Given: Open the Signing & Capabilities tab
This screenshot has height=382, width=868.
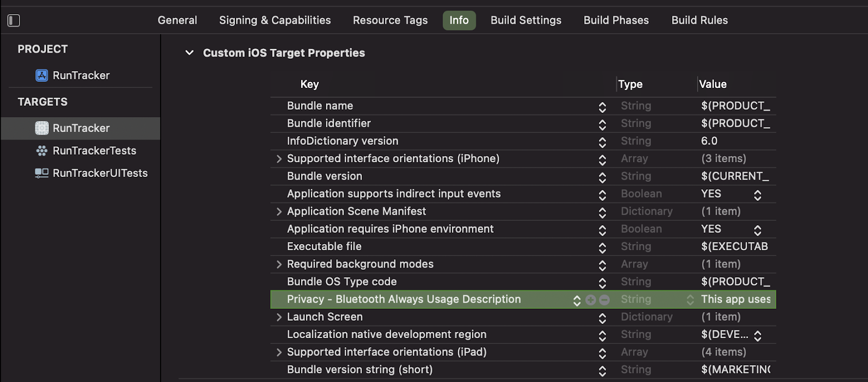Looking at the screenshot, I should [275, 20].
